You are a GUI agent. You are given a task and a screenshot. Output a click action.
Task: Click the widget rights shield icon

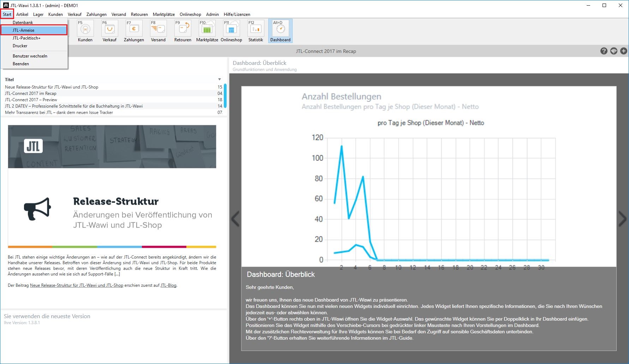(x=614, y=51)
